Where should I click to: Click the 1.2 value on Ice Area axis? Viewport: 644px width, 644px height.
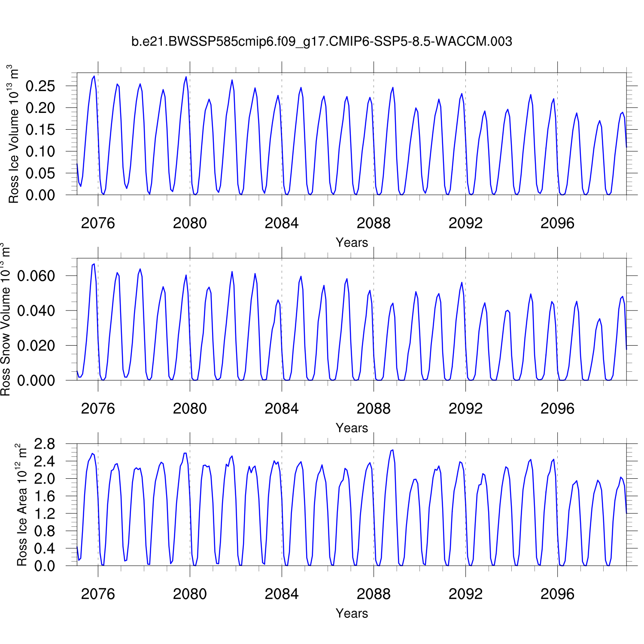(45, 514)
